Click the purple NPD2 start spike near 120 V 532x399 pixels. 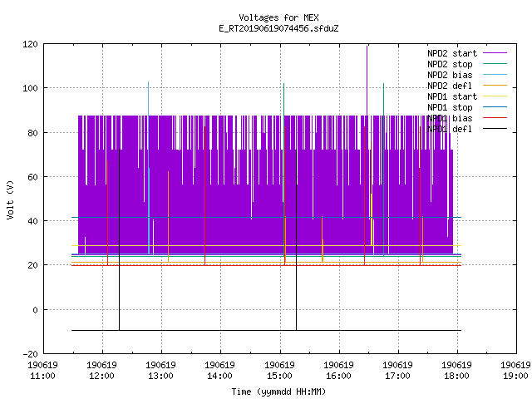pyautogui.click(x=367, y=80)
